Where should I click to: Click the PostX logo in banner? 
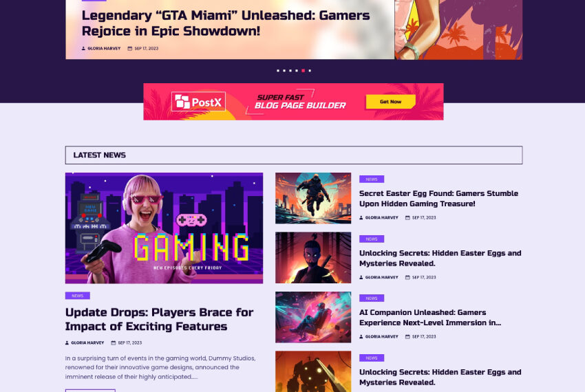pos(198,102)
